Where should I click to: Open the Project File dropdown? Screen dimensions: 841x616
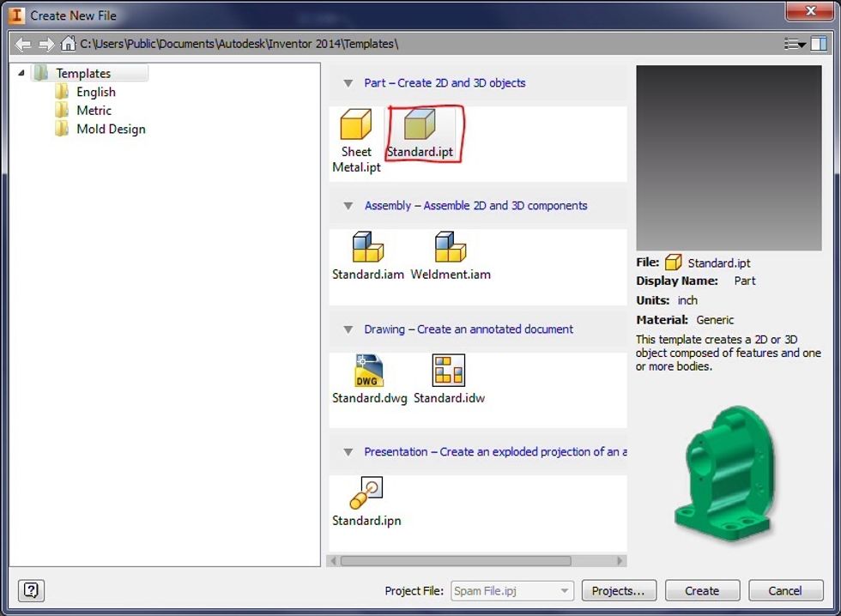[564, 590]
